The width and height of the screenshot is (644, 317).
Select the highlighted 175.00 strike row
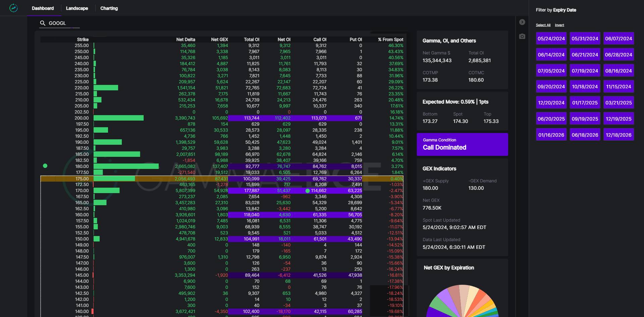[x=221, y=179]
